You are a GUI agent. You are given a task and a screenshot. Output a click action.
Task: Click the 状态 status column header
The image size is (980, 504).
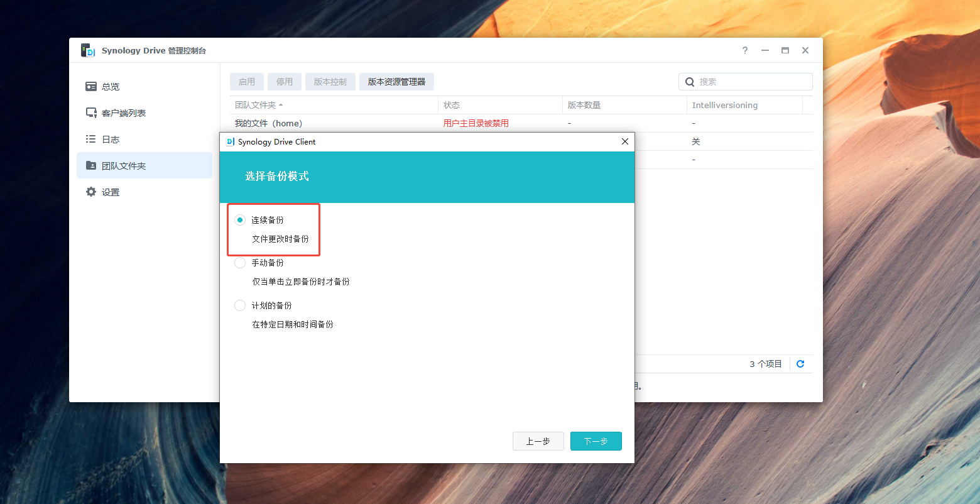(452, 105)
